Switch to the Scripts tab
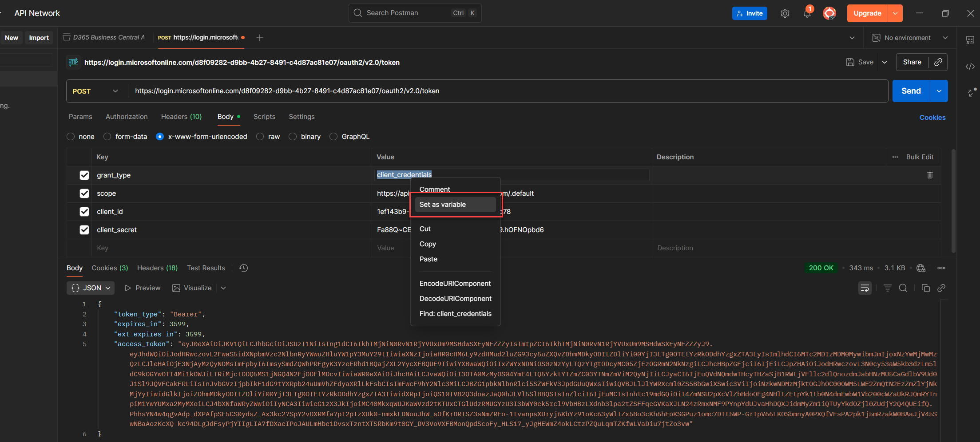The width and height of the screenshot is (980, 442). [x=264, y=117]
